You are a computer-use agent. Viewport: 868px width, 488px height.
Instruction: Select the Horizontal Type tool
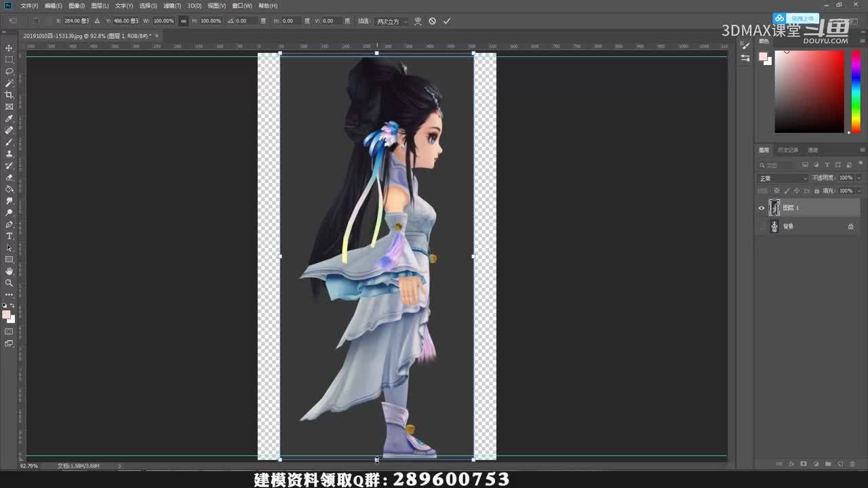tap(9, 236)
